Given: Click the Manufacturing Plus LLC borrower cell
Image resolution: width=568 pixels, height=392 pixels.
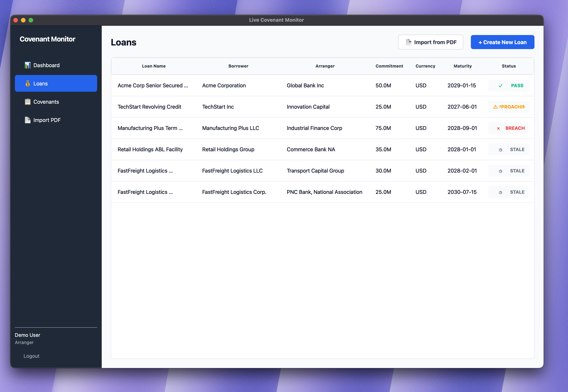Looking at the screenshot, I should tap(230, 128).
